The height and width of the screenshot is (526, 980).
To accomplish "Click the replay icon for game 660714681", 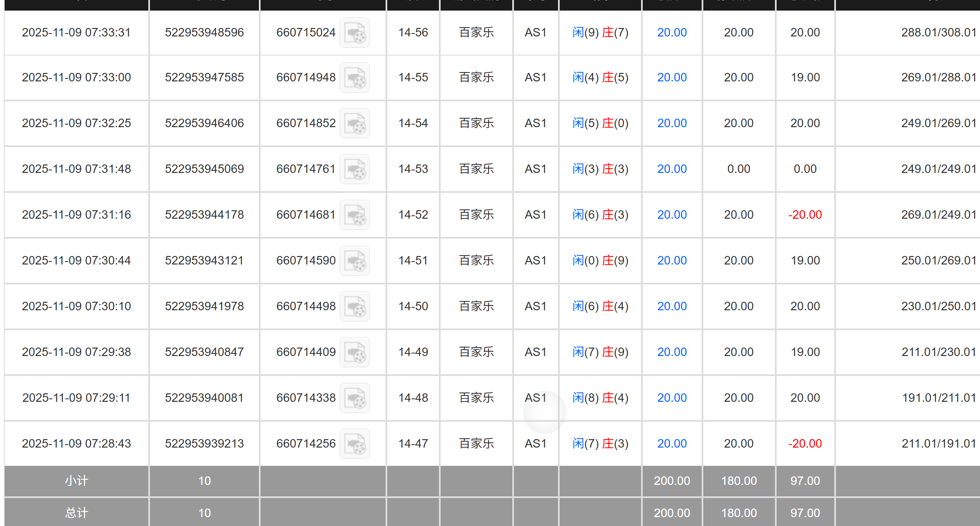I will coord(354,215).
